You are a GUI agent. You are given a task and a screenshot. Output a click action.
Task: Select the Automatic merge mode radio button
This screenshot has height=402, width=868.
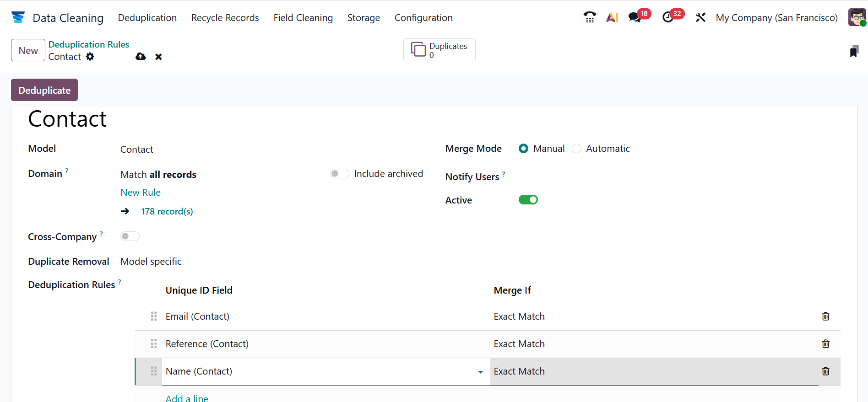tap(577, 149)
